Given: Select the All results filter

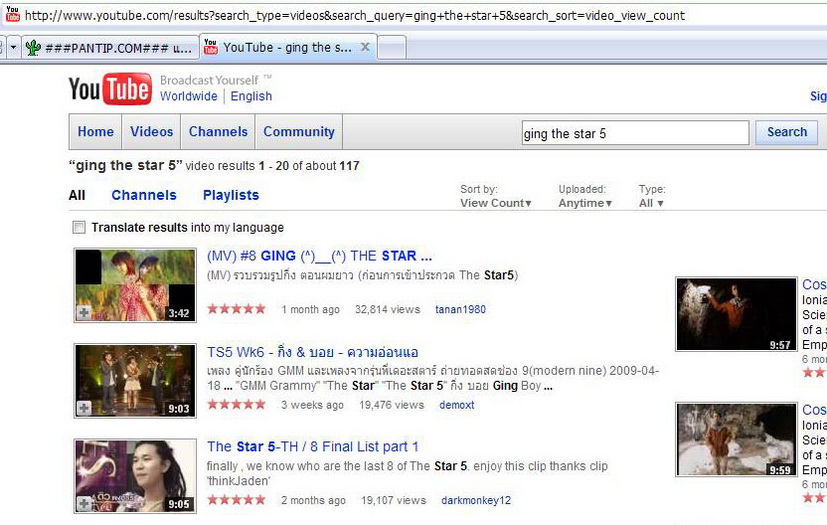Looking at the screenshot, I should click(76, 195).
